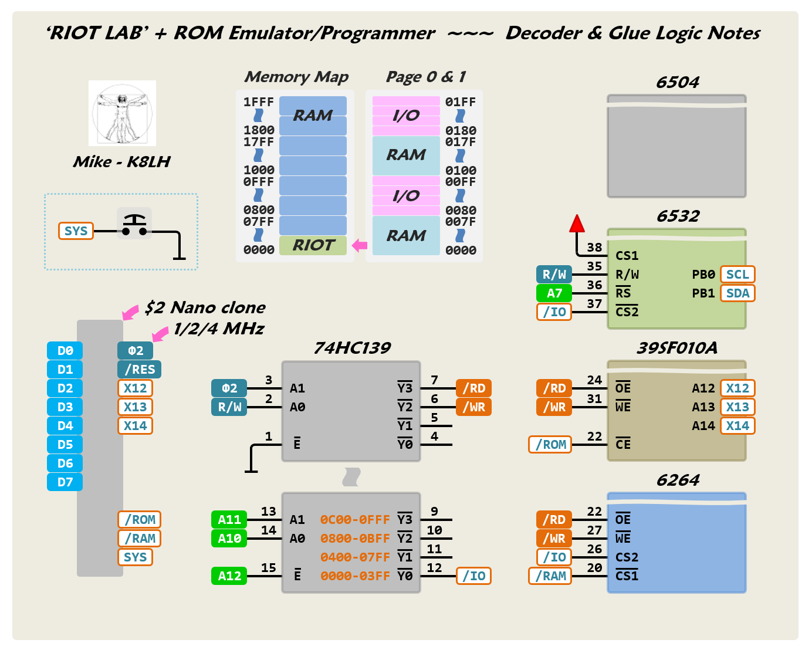Viewport: 812px width, 653px height.
Task: Select the SDA label at PB1
Action: pyautogui.click(x=737, y=293)
